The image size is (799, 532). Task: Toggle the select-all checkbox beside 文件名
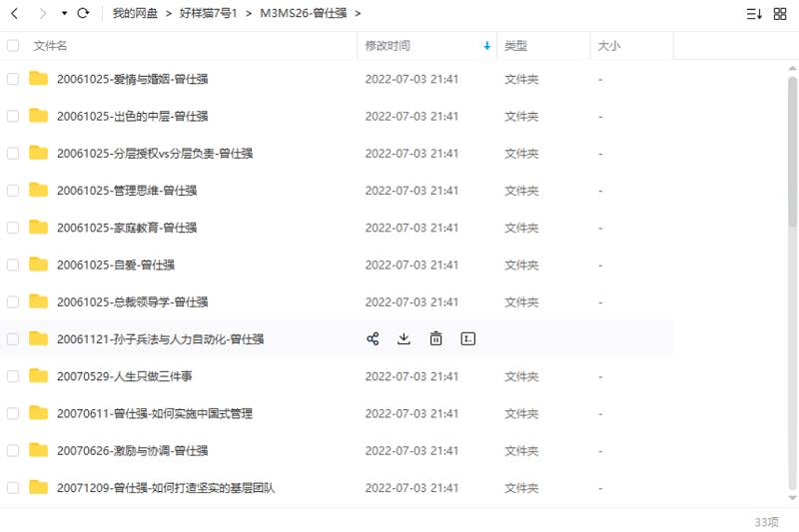click(13, 46)
